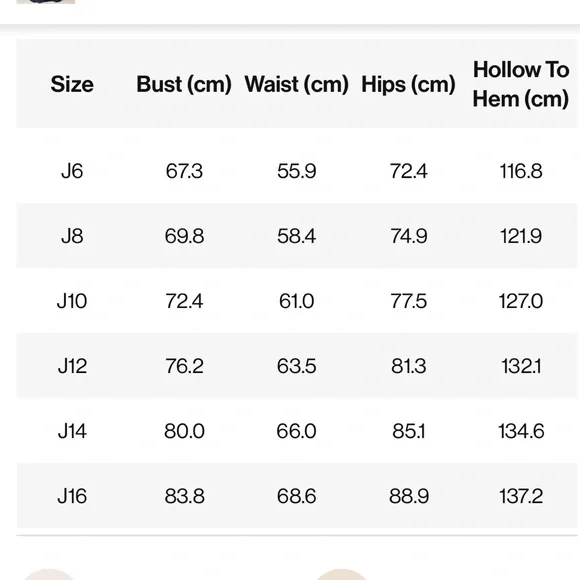
Task: Select the J16 size row label
Action: pyautogui.click(x=72, y=496)
